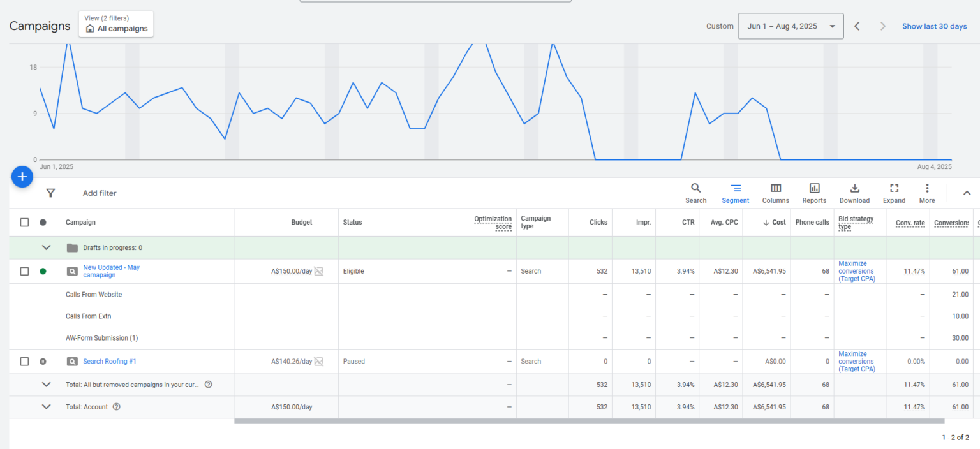Open the More options menu
This screenshot has height=449, width=980.
(x=926, y=193)
